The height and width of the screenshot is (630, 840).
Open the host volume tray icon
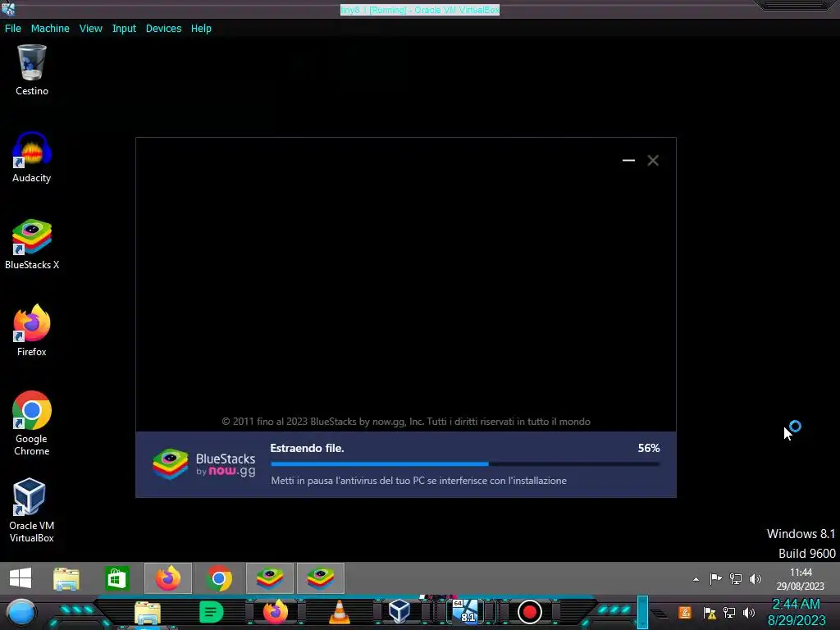(749, 612)
